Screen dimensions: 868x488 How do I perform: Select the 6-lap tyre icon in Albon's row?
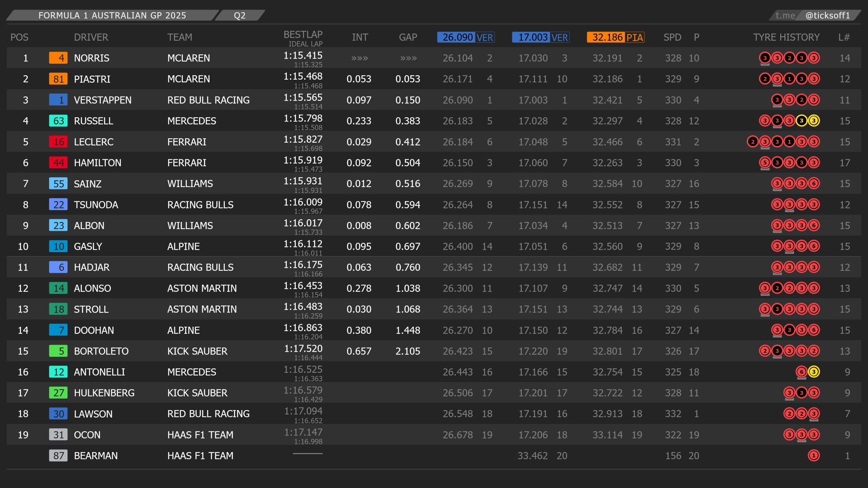[x=813, y=225]
